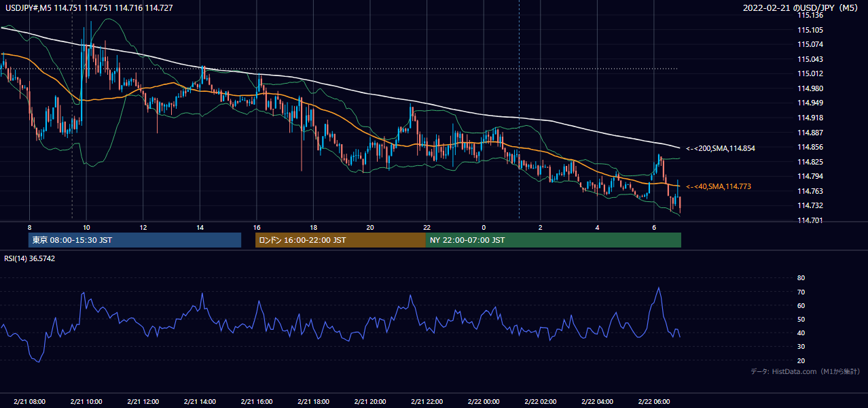
Task: Click RSI scale value 30
Action: (801, 347)
